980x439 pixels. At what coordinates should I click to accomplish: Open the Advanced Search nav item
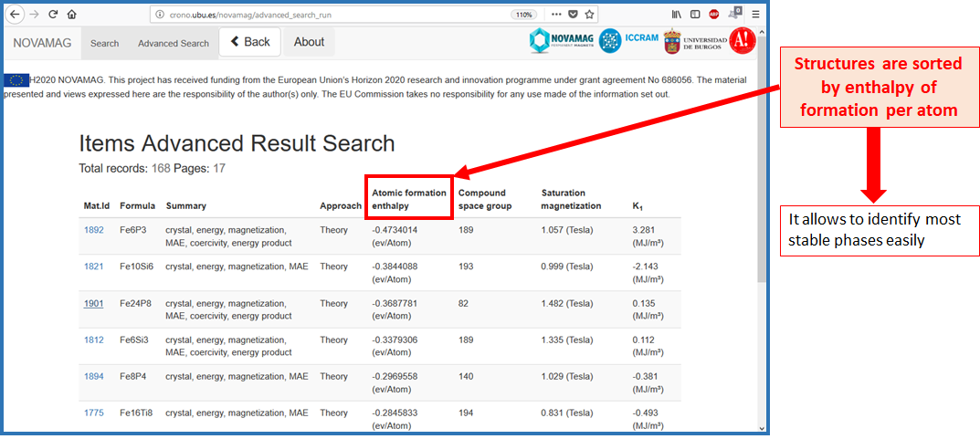click(174, 44)
